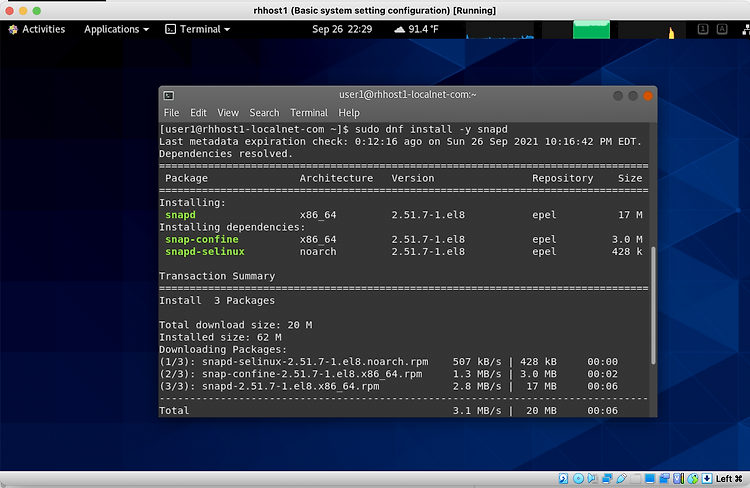Click the Num Lock indicator showing 1
This screenshot has width=750, height=488.
(703, 29)
